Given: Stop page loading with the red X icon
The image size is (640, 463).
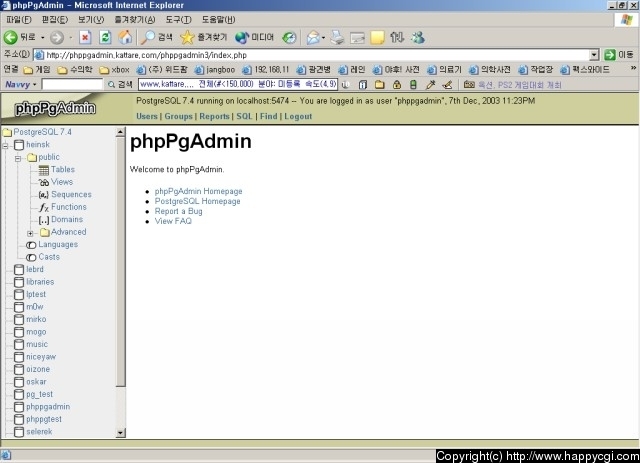Looking at the screenshot, I should point(85,38).
